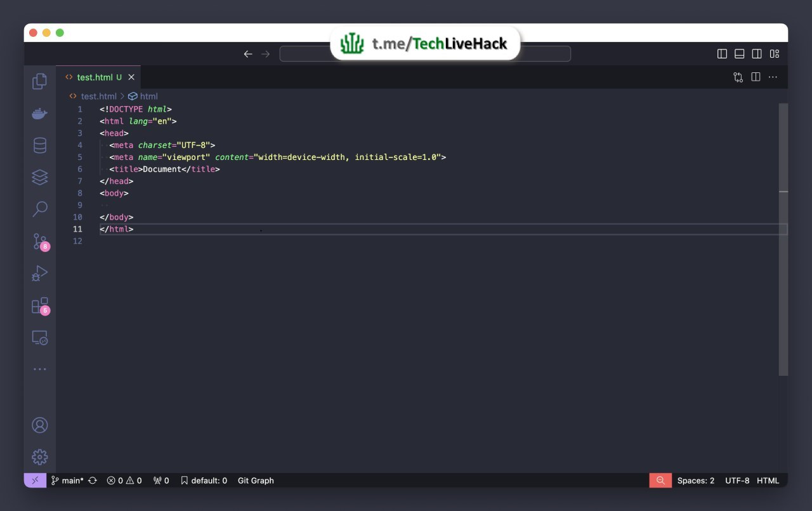This screenshot has height=511, width=812.
Task: Open the editor More Actions ellipsis menu
Action: [773, 77]
